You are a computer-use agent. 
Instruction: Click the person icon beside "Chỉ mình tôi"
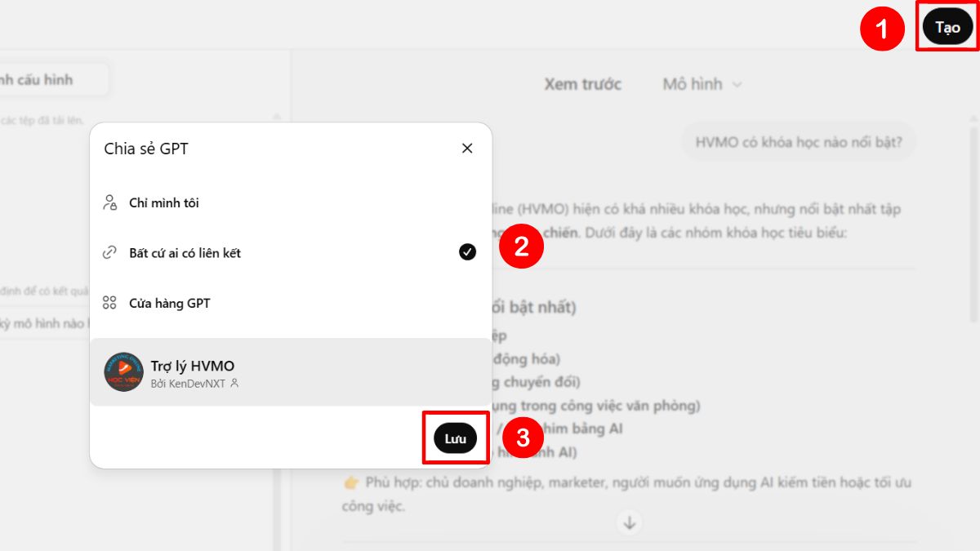click(x=109, y=202)
